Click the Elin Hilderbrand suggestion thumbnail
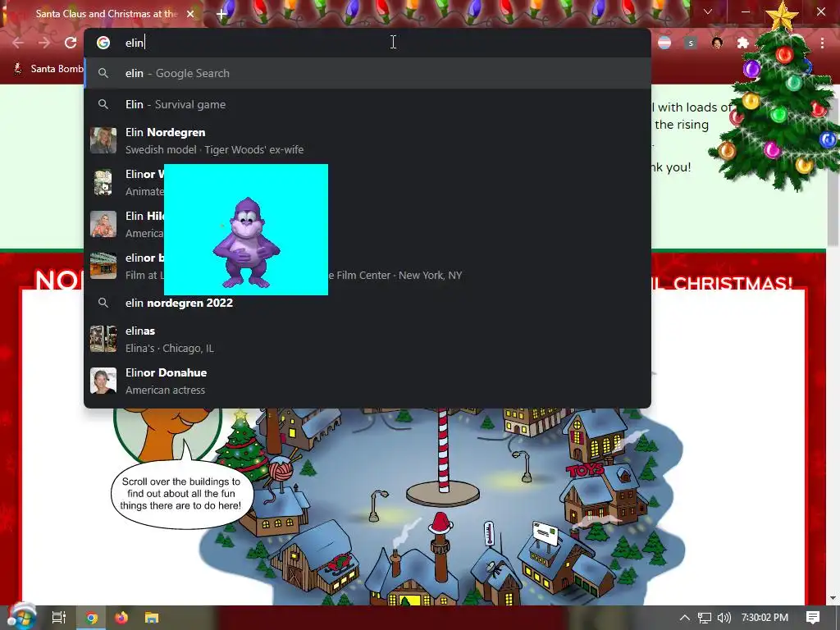Image resolution: width=840 pixels, height=630 pixels. click(103, 224)
